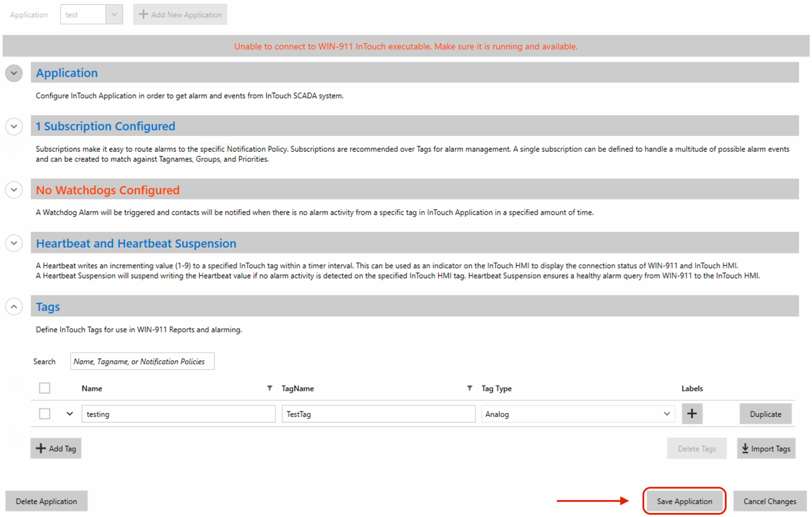
Task: Filter by TagName column icon
Action: click(x=469, y=389)
